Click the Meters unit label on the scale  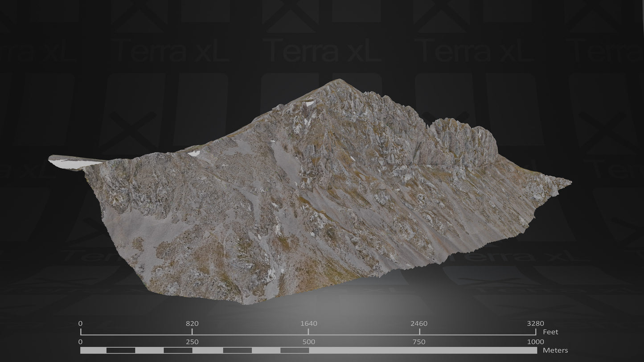click(555, 350)
